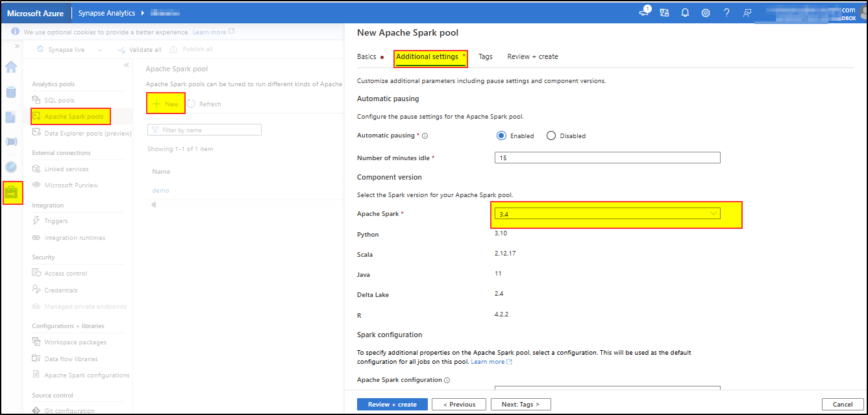Click the Review + create button
The width and height of the screenshot is (868, 415).
click(392, 404)
